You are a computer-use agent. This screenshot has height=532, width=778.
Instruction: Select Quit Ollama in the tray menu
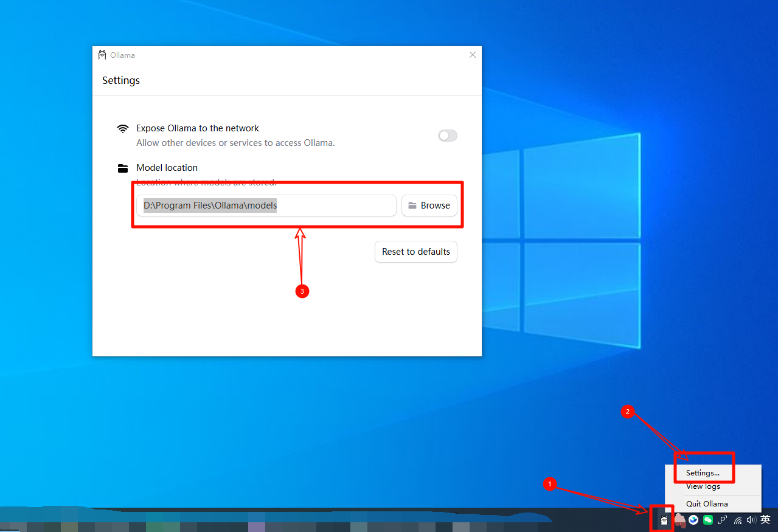point(706,503)
